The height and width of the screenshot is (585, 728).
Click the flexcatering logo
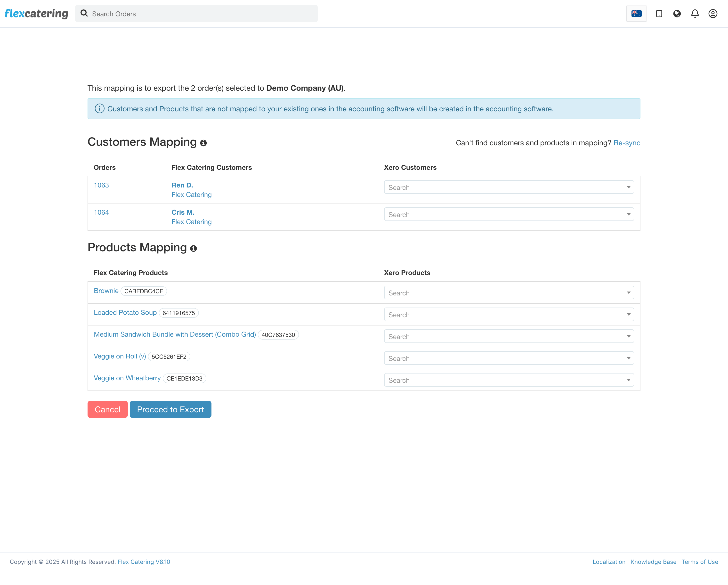(x=36, y=14)
